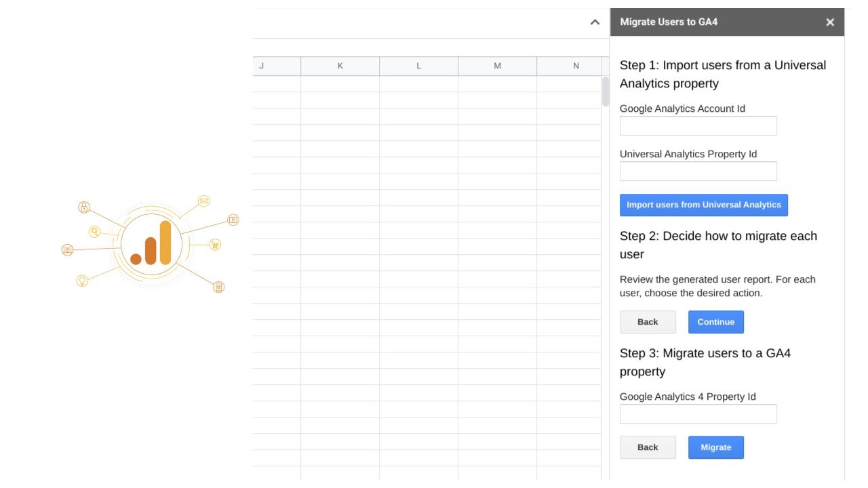Click the padlock icon in the Analytics illustration
868x488 pixels.
84,206
